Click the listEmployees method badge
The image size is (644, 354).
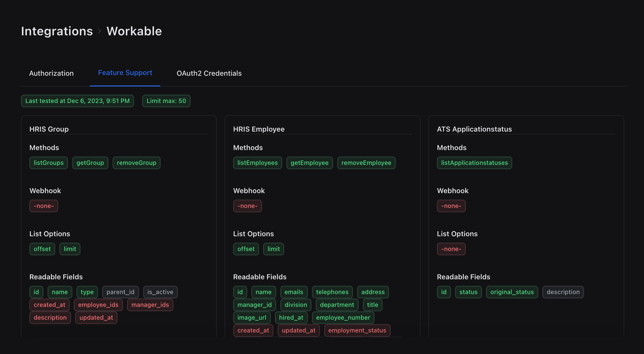pos(257,163)
